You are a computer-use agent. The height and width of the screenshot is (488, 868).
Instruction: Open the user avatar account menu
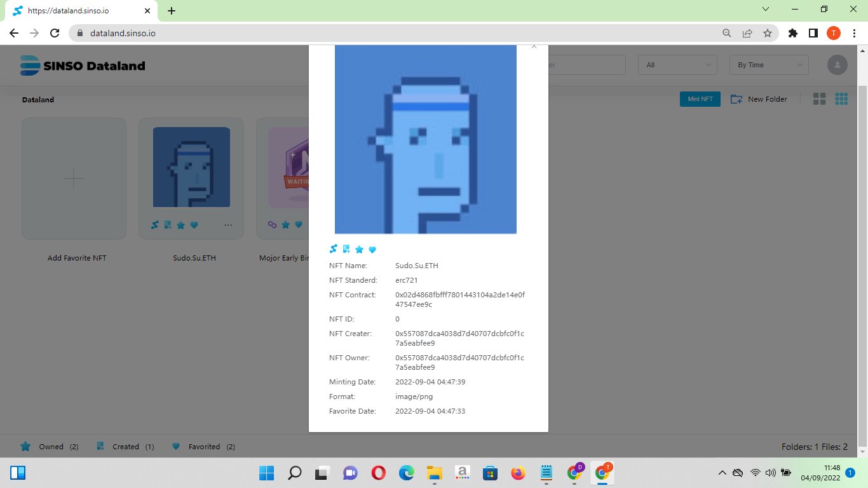(837, 65)
